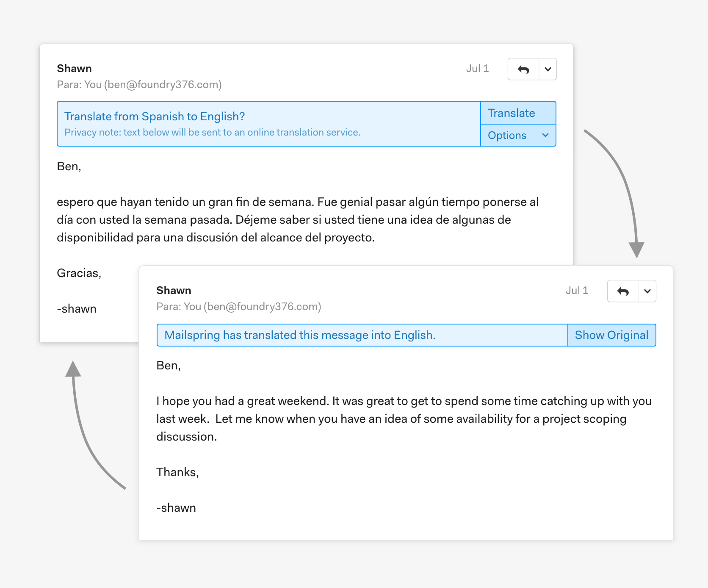Click Show Original on the translated message
Viewport: 708px width, 588px height.
(x=611, y=335)
